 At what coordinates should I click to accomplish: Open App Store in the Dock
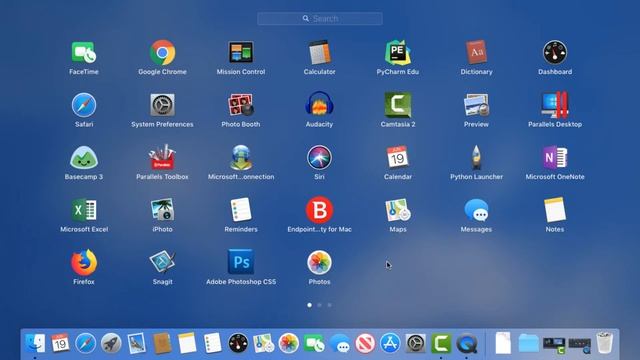click(391, 343)
